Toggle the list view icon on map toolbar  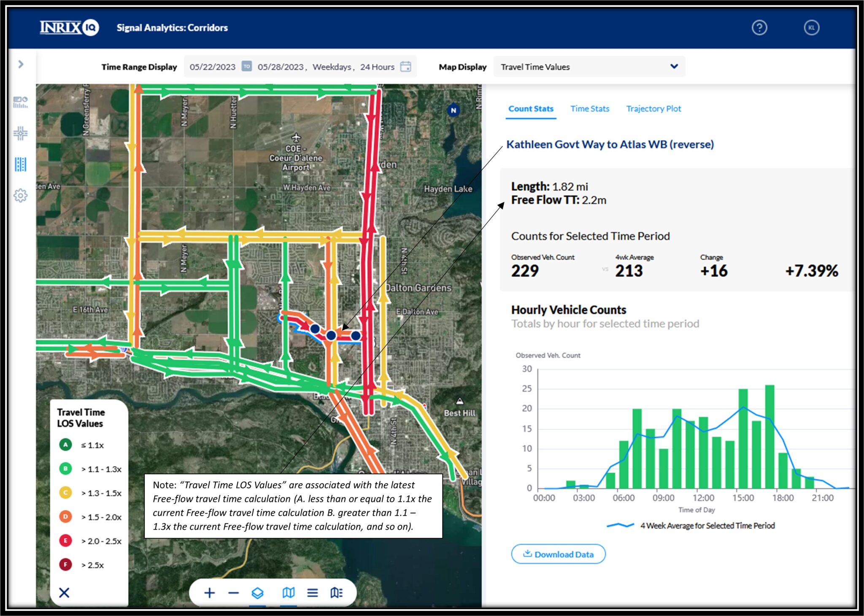click(313, 592)
